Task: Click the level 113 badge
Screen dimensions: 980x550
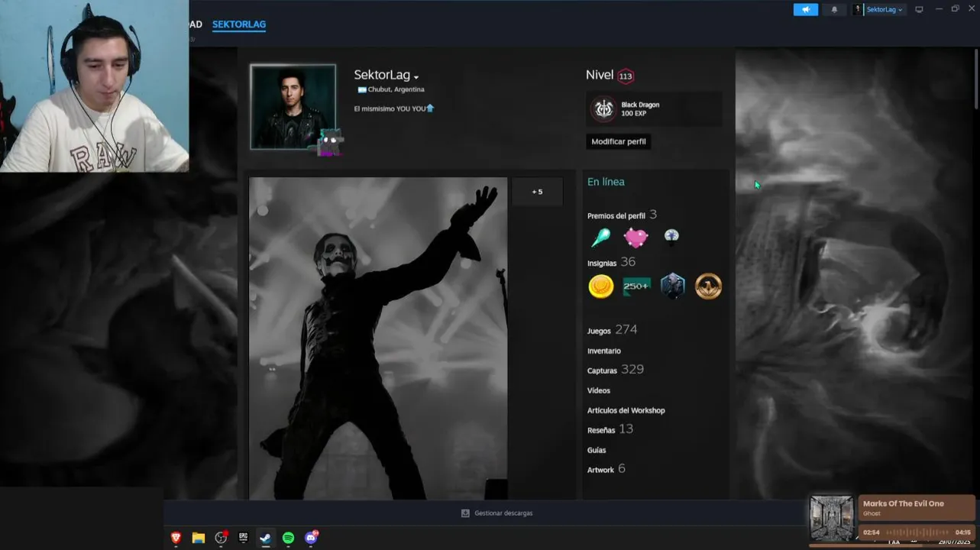Action: pos(626,76)
